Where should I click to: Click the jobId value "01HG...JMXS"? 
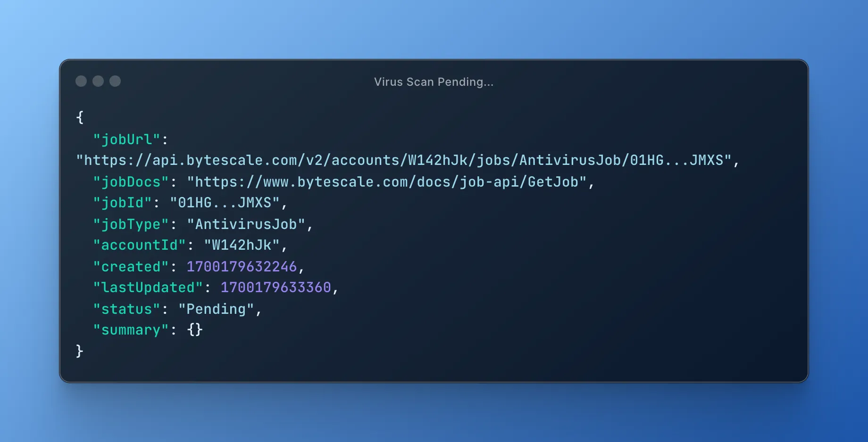coord(225,203)
